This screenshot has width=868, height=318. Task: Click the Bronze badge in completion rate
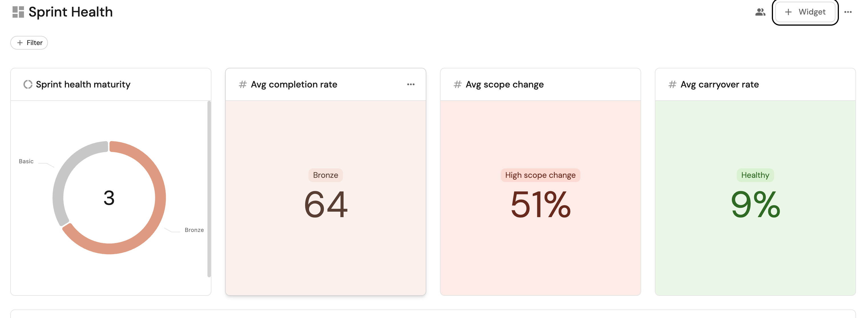coord(325,175)
